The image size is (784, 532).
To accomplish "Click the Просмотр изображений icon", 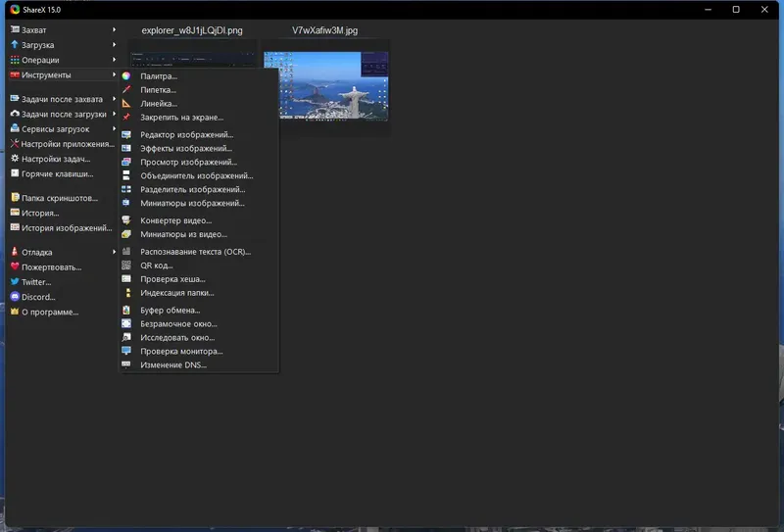I will 126,162.
